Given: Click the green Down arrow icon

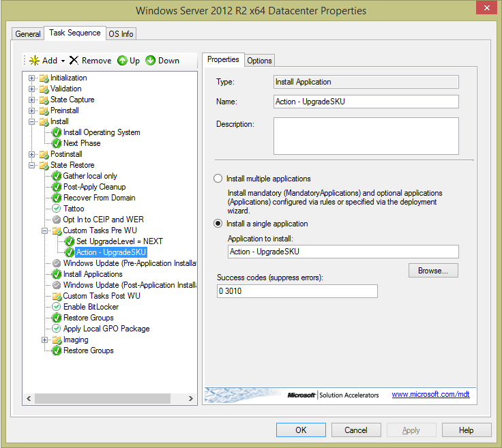Looking at the screenshot, I should (x=150, y=61).
